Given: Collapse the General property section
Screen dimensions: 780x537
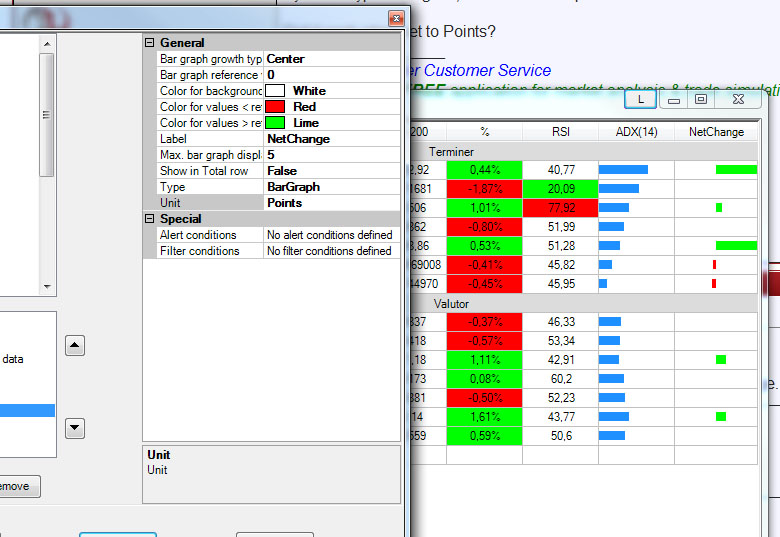Looking at the screenshot, I should click(149, 43).
